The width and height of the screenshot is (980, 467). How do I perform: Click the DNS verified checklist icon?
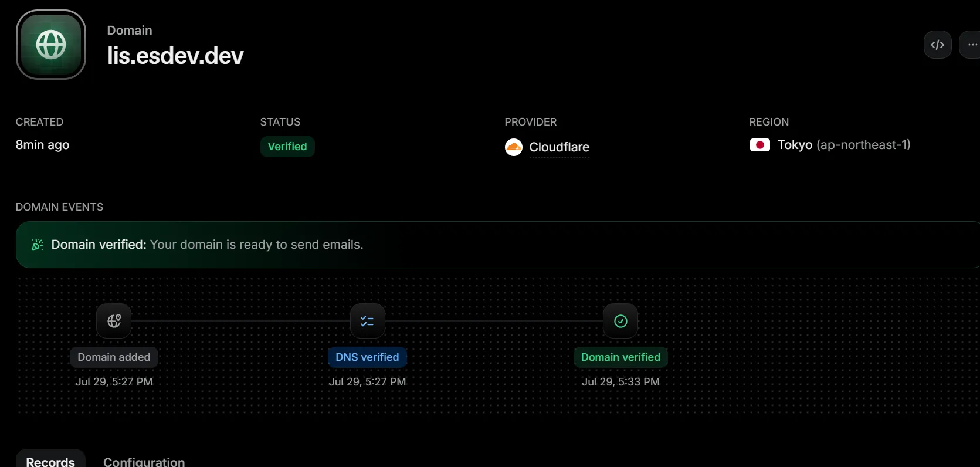pyautogui.click(x=367, y=321)
